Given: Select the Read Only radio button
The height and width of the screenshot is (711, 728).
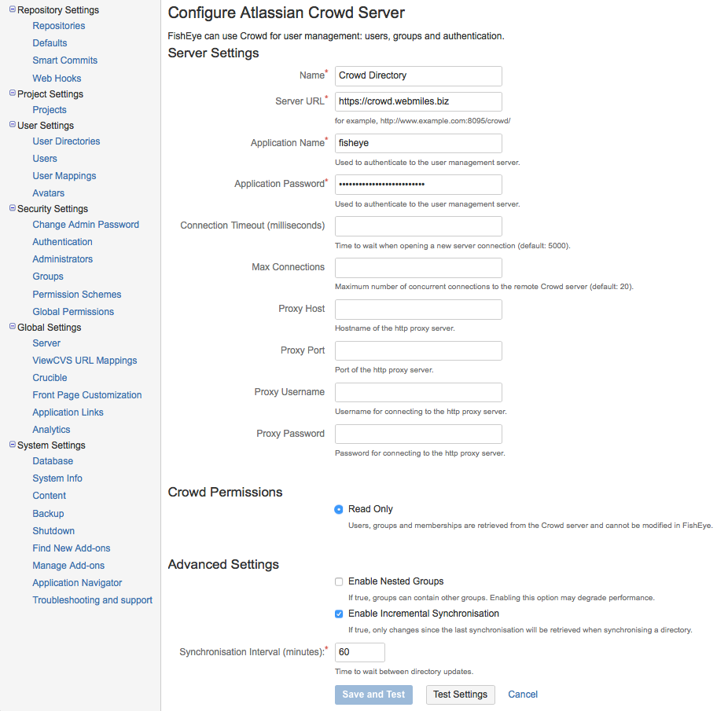Looking at the screenshot, I should tap(339, 509).
